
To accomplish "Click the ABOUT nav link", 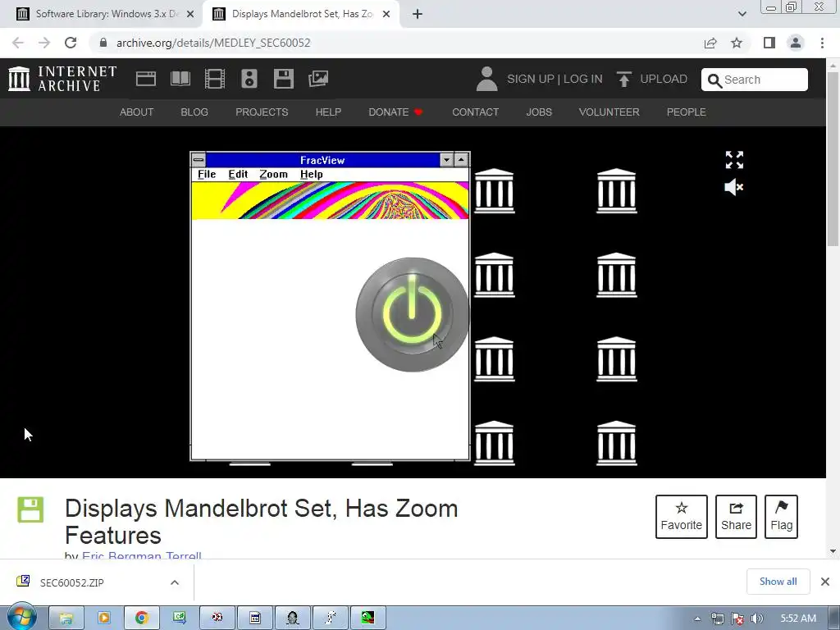I will 137,112.
